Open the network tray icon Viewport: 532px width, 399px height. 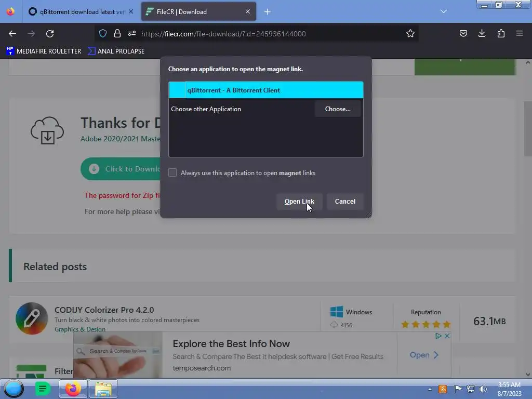click(471, 389)
